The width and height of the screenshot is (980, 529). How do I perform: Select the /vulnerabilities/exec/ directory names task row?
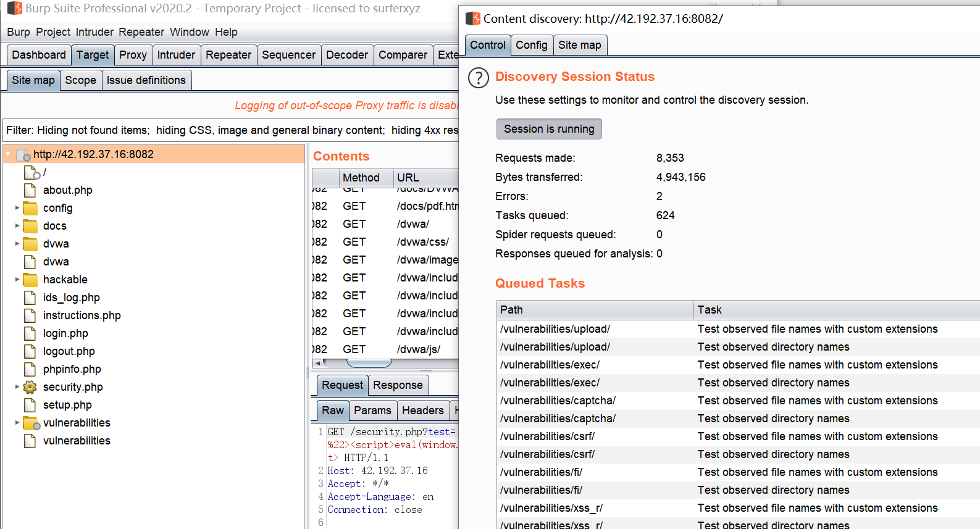click(x=739, y=383)
